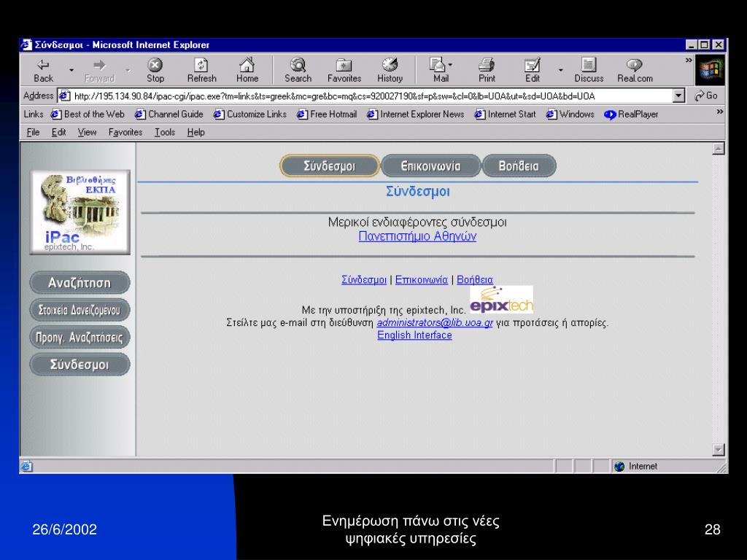Click the Discuss toolbar icon
747x560 pixels.
(x=589, y=70)
